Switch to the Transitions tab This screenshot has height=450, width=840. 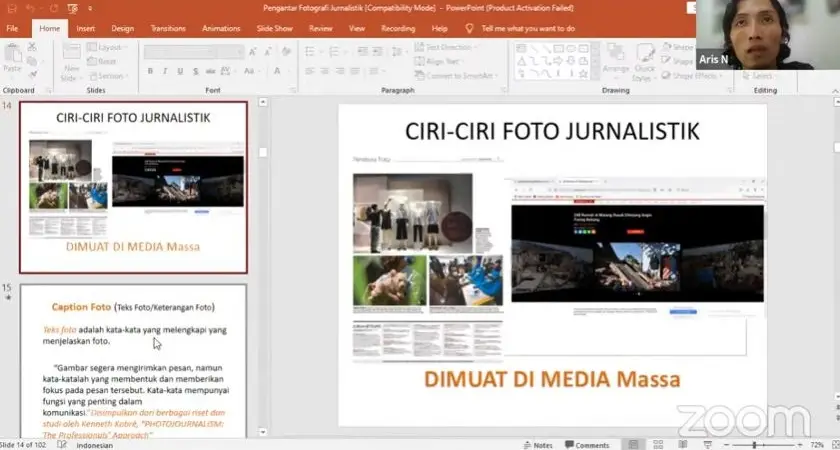168,28
